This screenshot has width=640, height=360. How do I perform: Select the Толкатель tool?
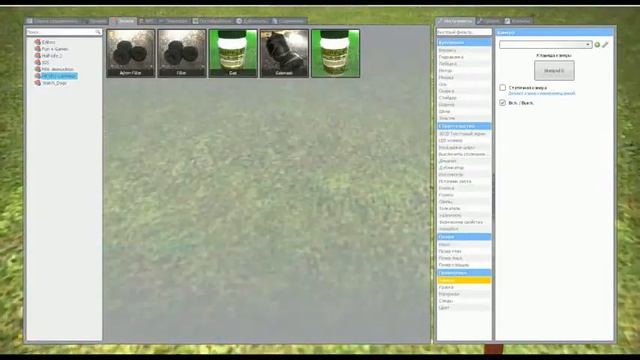464,209
